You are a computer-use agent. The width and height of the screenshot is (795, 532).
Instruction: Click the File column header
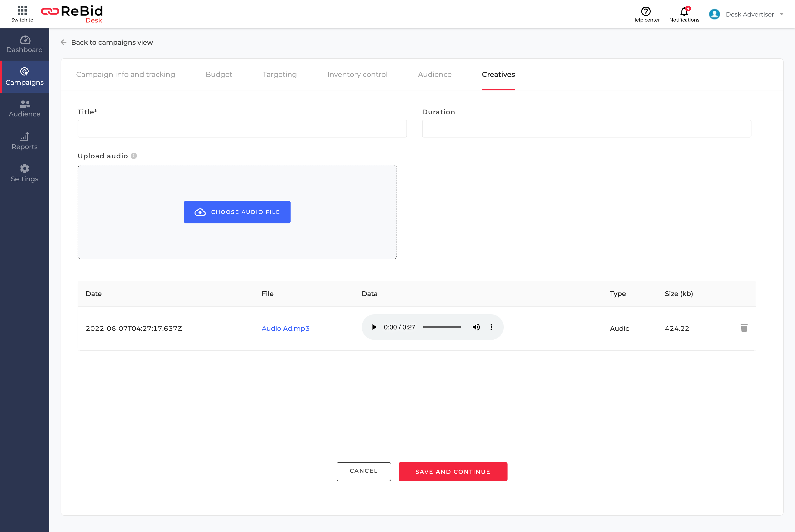point(267,294)
